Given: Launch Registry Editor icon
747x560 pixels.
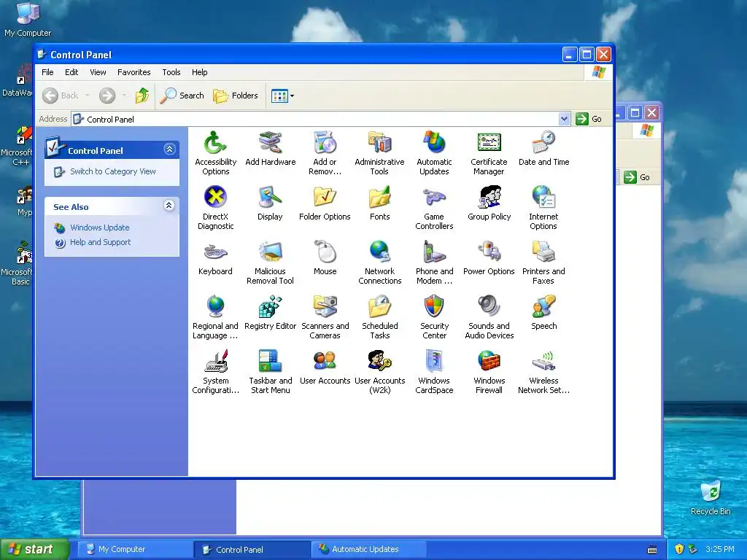Looking at the screenshot, I should coord(270,306).
